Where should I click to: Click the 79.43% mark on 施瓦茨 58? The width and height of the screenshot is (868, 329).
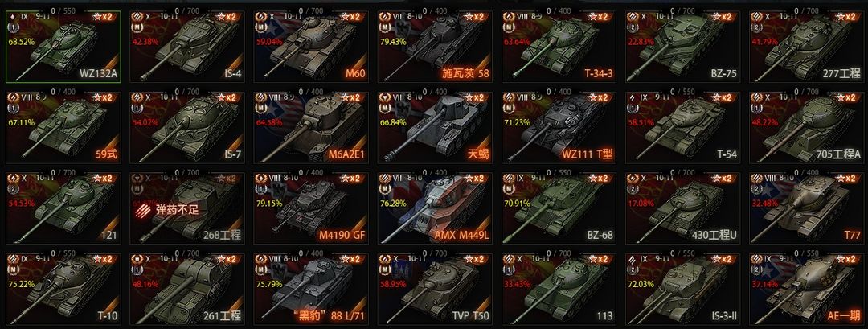392,40
